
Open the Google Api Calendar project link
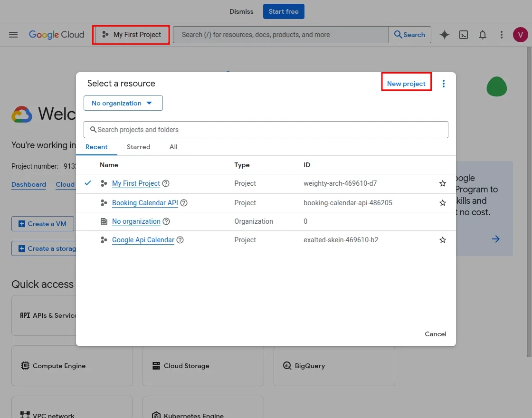click(x=143, y=240)
